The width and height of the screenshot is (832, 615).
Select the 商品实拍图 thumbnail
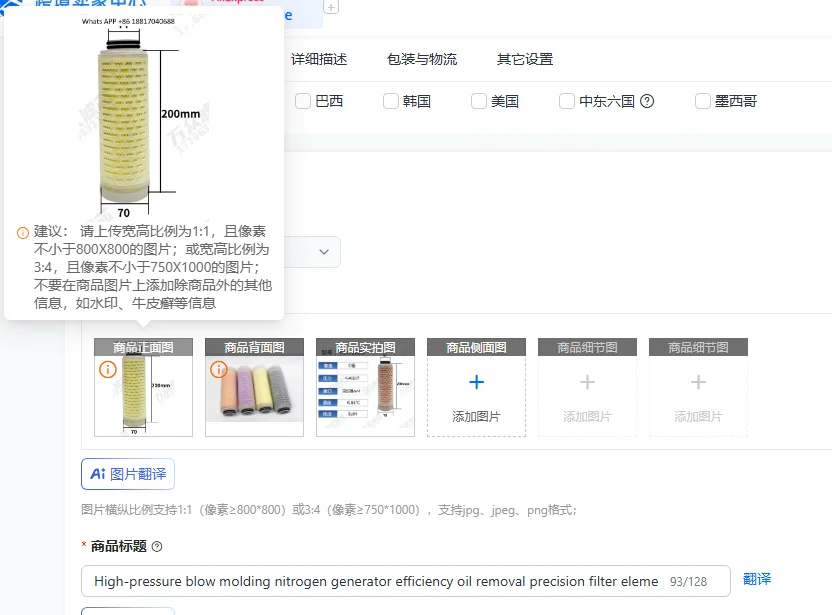click(x=365, y=387)
